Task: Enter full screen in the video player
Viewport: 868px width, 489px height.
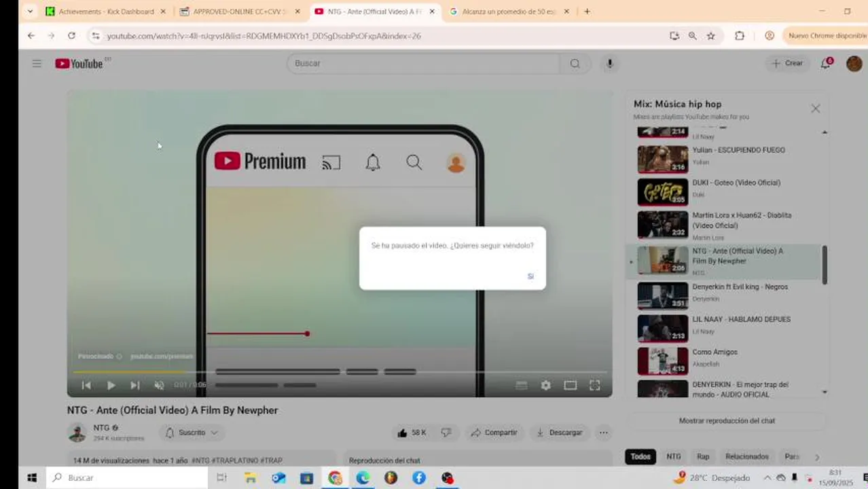Action: 594,385
